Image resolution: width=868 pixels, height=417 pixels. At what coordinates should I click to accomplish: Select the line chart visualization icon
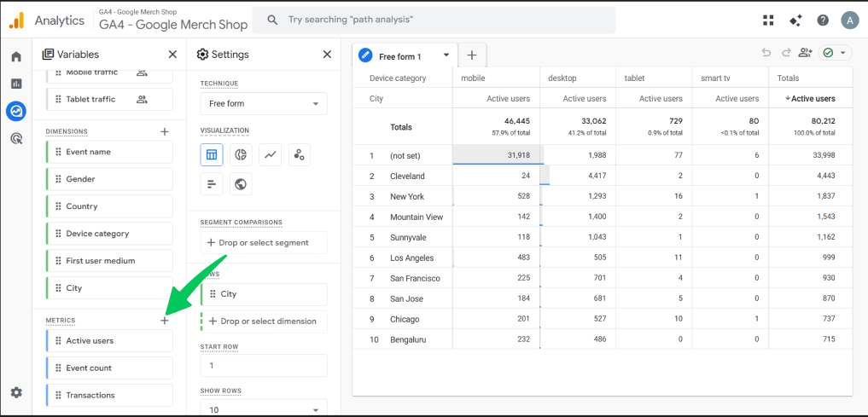coord(271,155)
